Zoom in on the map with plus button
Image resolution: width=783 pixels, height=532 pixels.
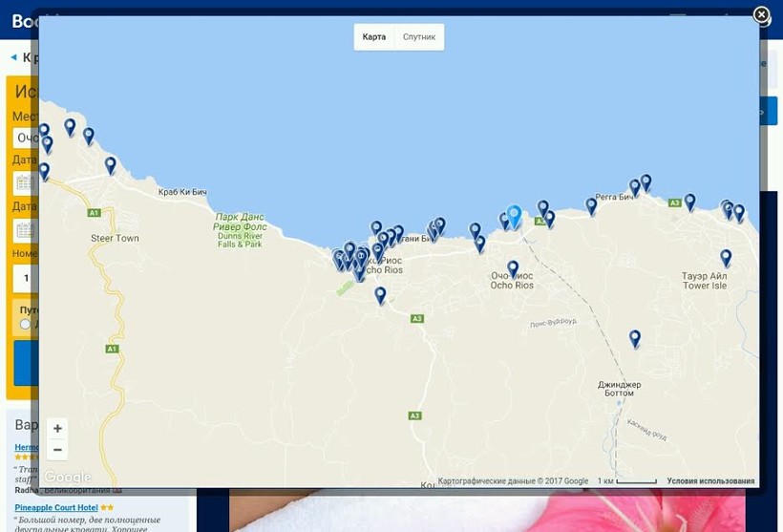(x=57, y=429)
